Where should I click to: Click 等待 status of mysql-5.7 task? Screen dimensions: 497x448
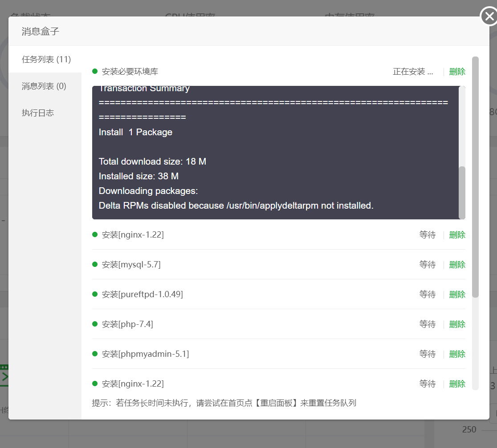(427, 265)
